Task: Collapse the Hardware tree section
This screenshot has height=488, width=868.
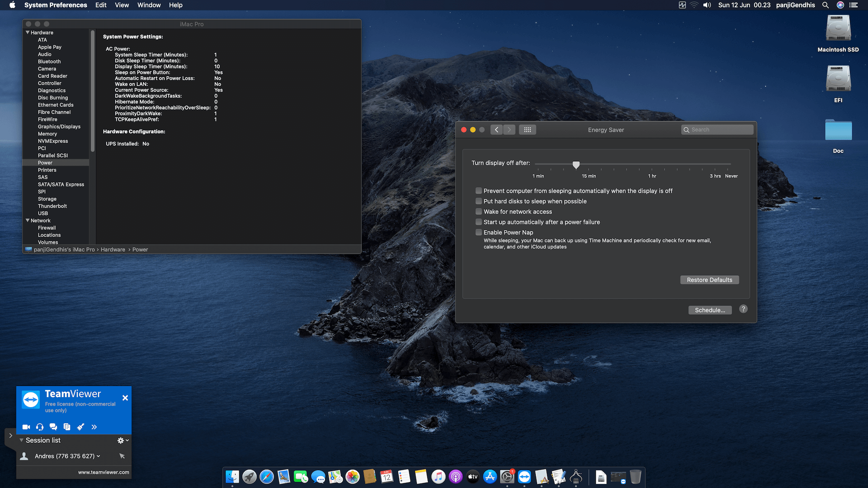Action: point(28,33)
